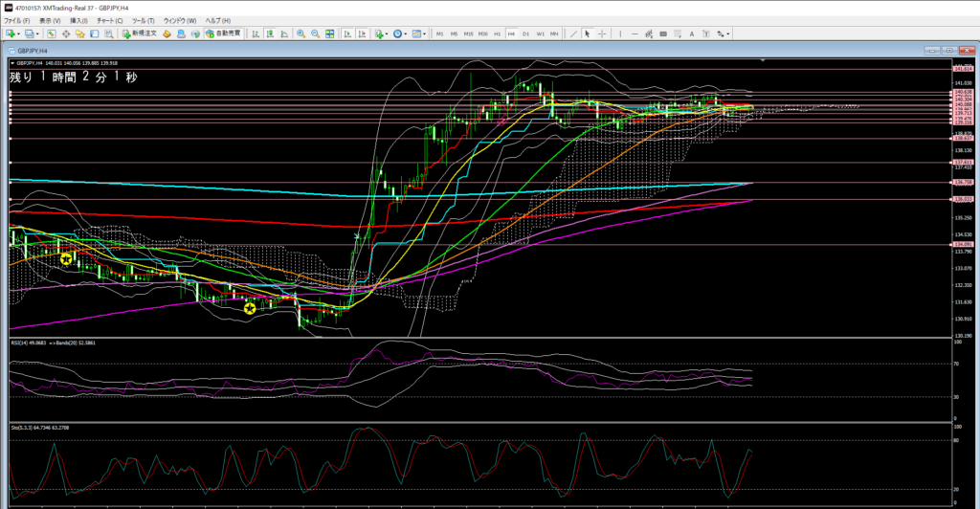Activate the standard cursor mode
980x509 pixels.
pyautogui.click(x=588, y=33)
